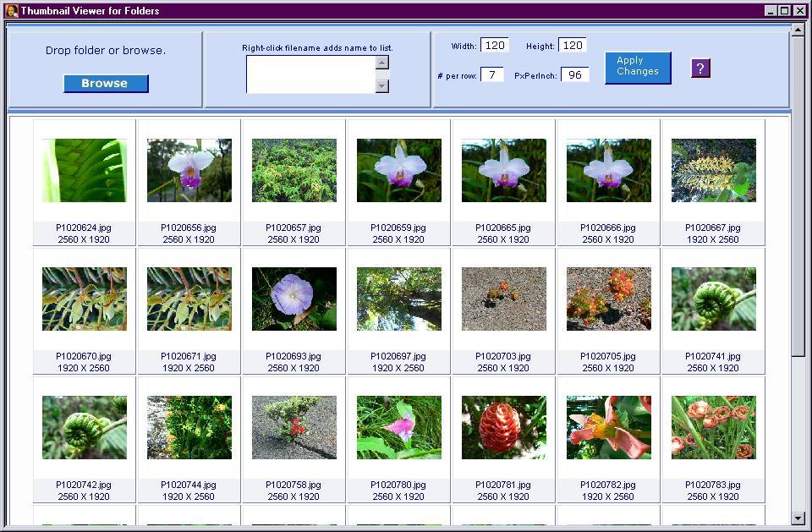Select the thumbnail for P1020671.jpg
Screen dimensions: 812x532
pyautogui.click(x=189, y=299)
